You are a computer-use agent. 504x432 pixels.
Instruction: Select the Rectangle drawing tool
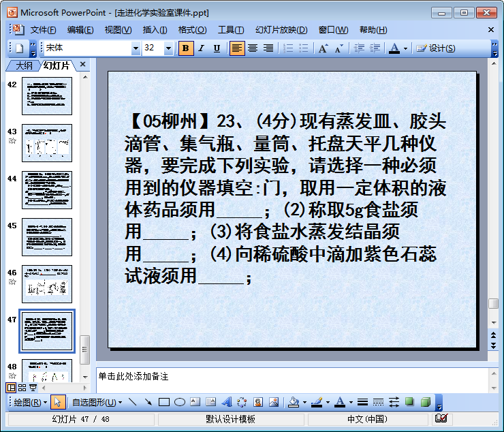click(x=164, y=402)
